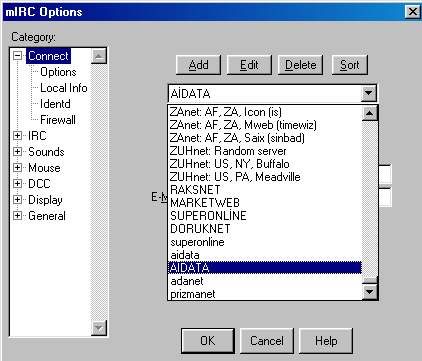Click the server list scrollbar track
The width and height of the screenshot is (422, 361).
(369, 198)
